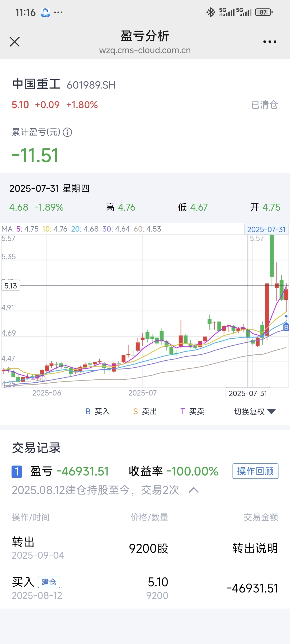290x644 pixels.
Task: Tap the info icon beside 累计盈亏(元)
Action: (x=67, y=132)
